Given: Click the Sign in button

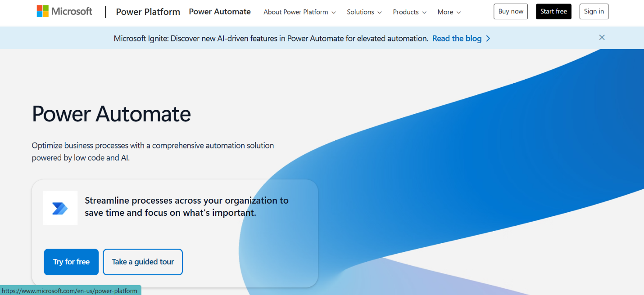Looking at the screenshot, I should [594, 12].
